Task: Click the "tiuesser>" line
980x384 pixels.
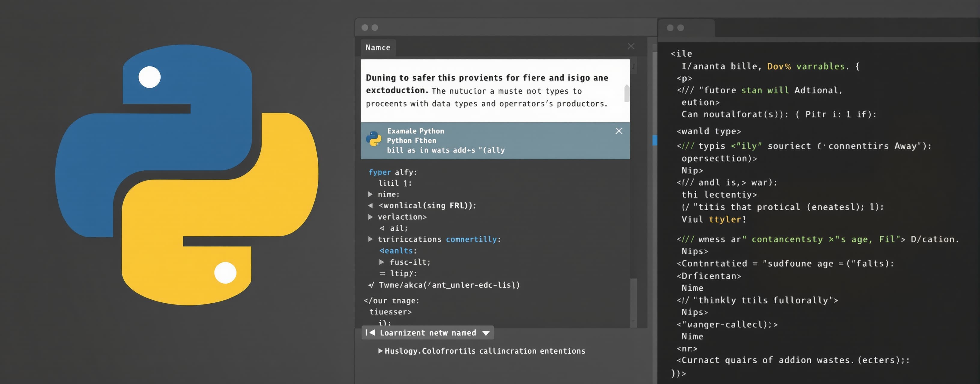Action: pyautogui.click(x=390, y=312)
